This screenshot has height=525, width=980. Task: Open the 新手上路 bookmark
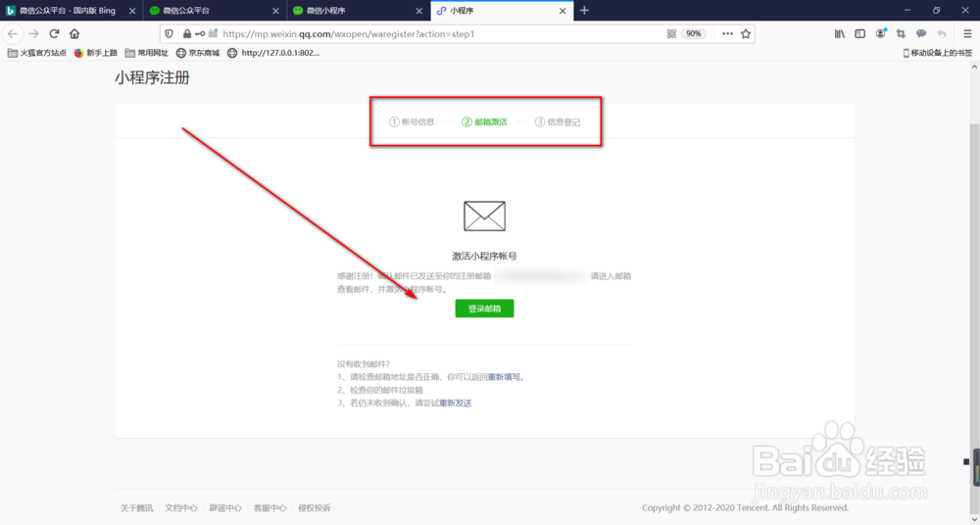(96, 53)
